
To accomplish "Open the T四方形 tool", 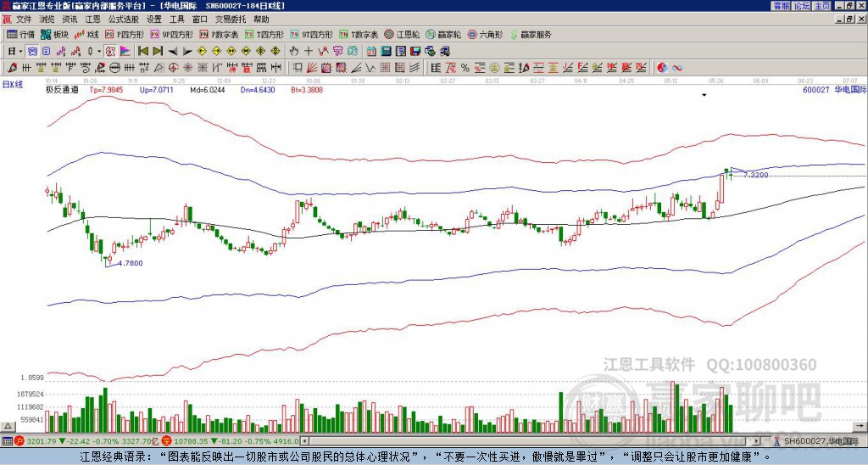I will [x=264, y=34].
